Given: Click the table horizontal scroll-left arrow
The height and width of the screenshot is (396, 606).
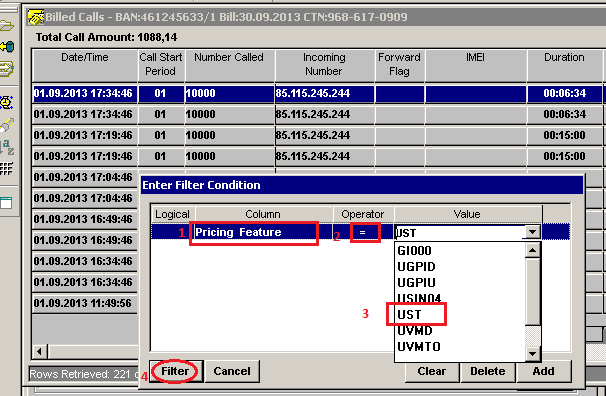Looking at the screenshot, I should [39, 352].
